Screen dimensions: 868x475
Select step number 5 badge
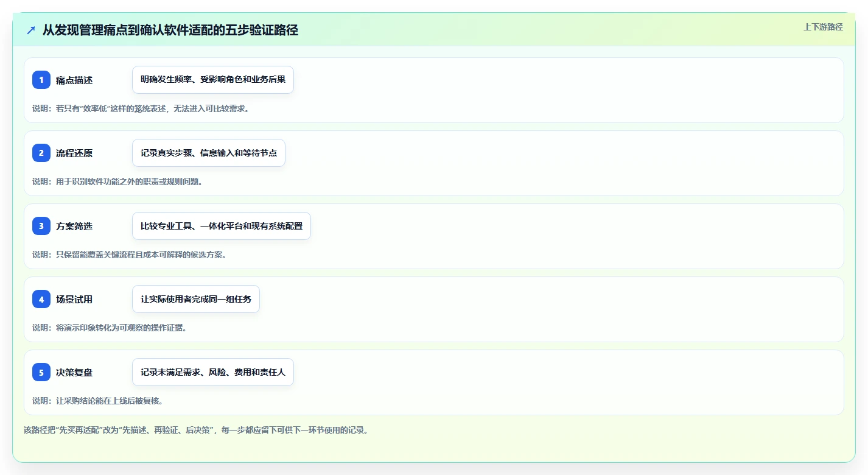[41, 372]
